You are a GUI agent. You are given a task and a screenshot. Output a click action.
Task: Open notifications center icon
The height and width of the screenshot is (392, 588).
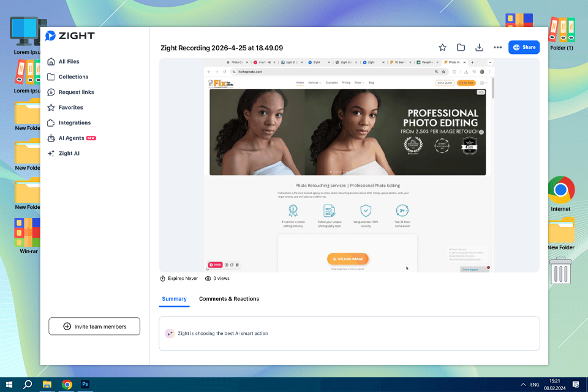pos(576,385)
